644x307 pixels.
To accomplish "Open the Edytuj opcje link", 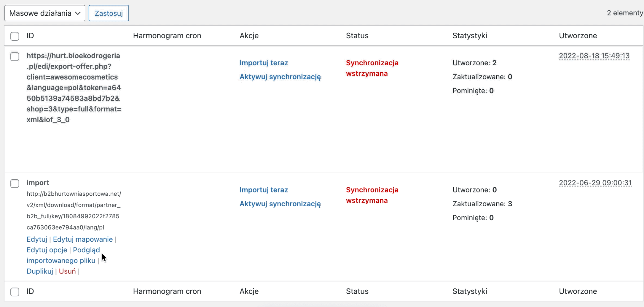I will (x=47, y=250).
